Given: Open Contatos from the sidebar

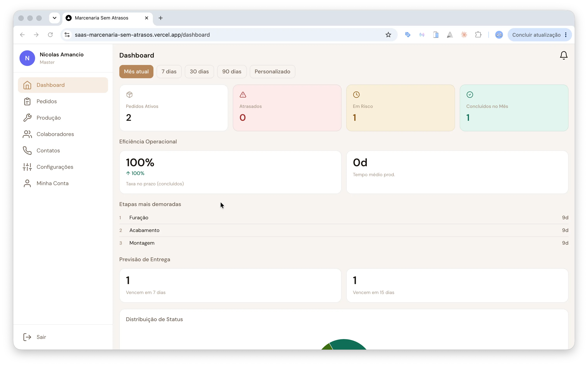Looking at the screenshot, I should tap(63, 151).
